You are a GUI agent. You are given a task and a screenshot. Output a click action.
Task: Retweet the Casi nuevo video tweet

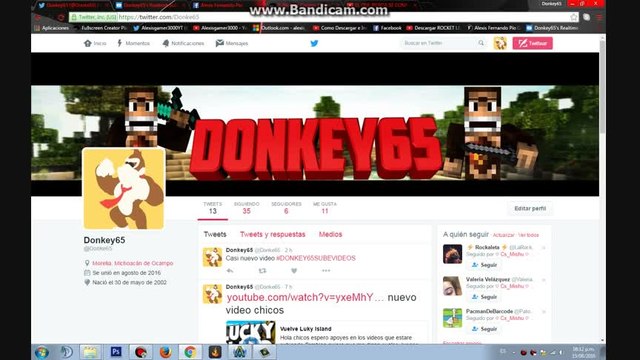(x=262, y=271)
